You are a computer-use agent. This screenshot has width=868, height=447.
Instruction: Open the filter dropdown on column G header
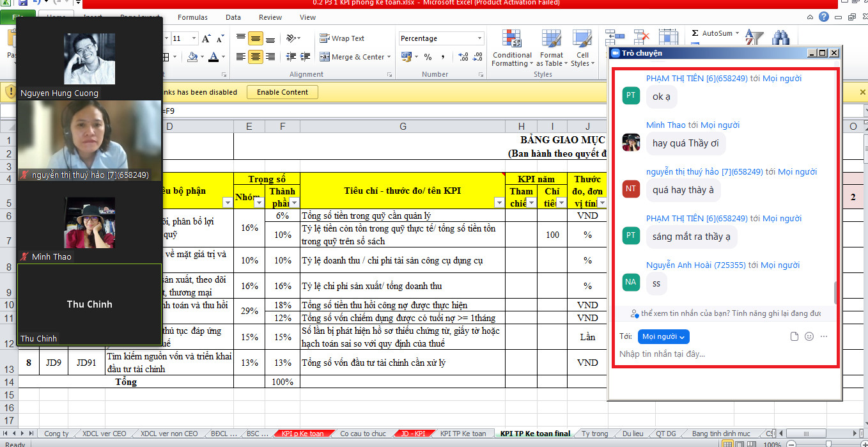tap(499, 203)
